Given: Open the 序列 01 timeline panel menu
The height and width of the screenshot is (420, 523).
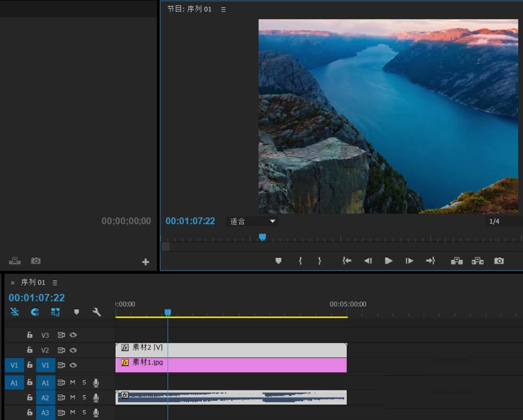Looking at the screenshot, I should [x=55, y=283].
